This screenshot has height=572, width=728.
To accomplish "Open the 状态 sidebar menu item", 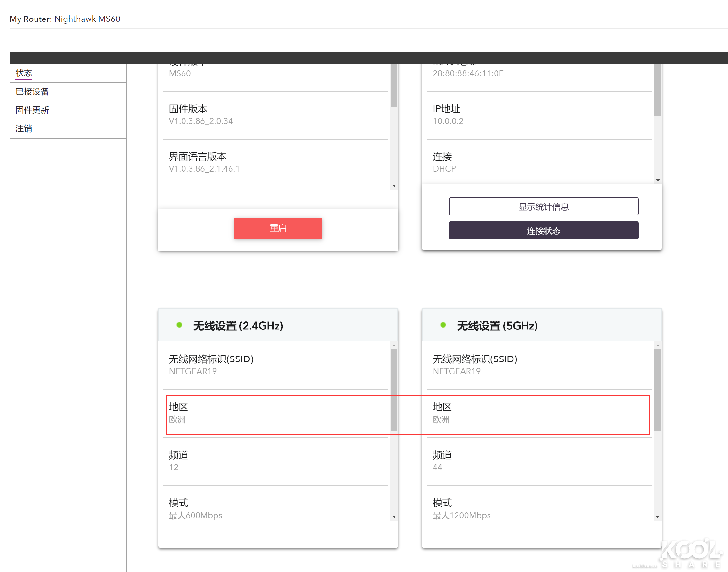I will (24, 73).
